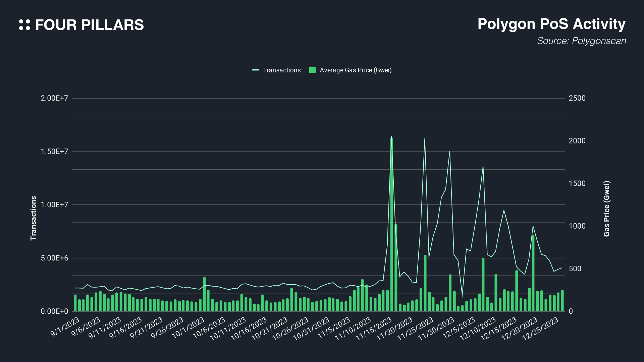The width and height of the screenshot is (644, 362).
Task: Toggle the Average Gas Price (Gwei) legend label
Action: coord(356,70)
